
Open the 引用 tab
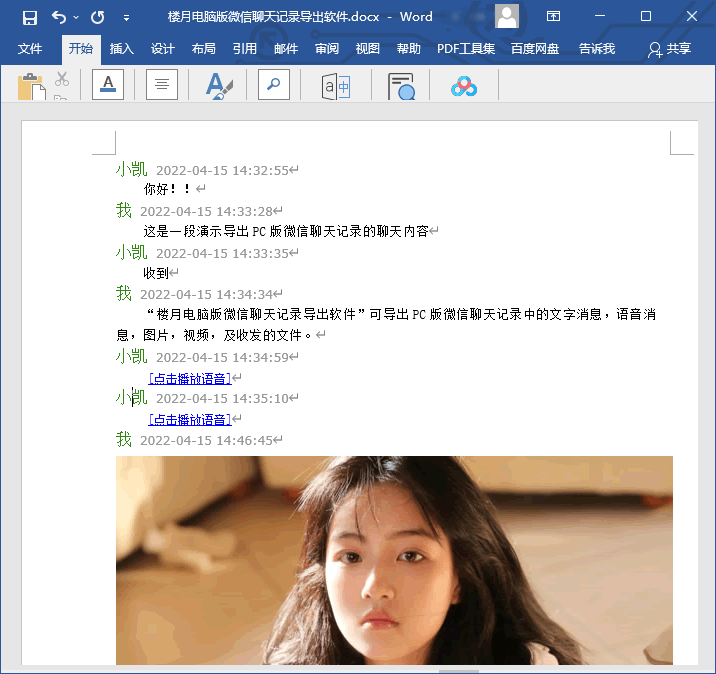click(245, 48)
